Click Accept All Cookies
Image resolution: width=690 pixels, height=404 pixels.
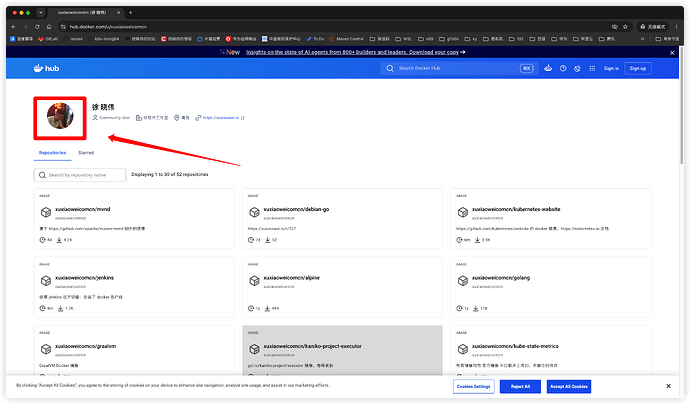point(569,386)
